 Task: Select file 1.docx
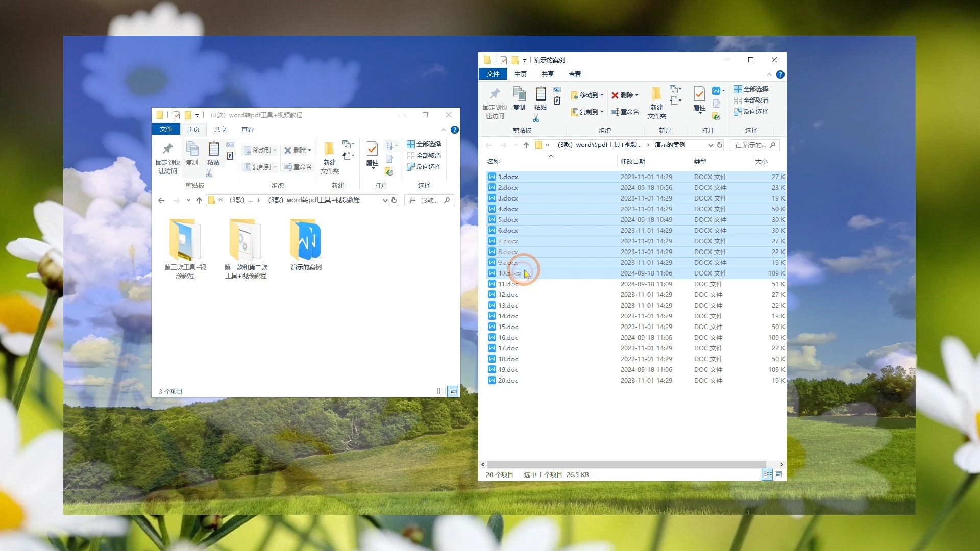coord(636,177)
